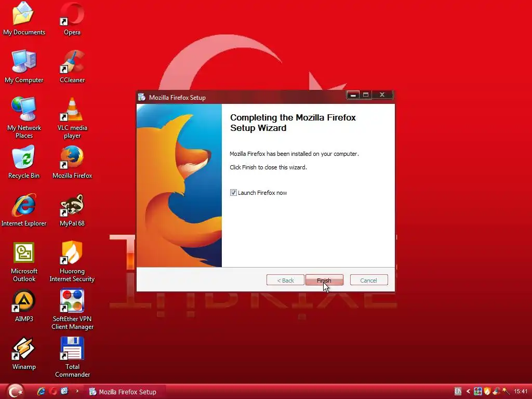Open the My Documents desktop icon

pyautogui.click(x=23, y=19)
